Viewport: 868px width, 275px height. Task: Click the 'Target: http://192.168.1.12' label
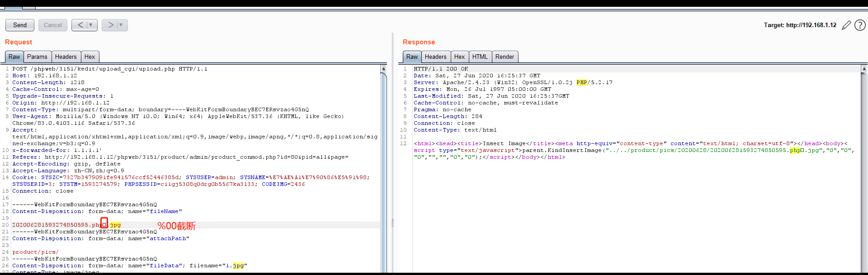point(800,25)
